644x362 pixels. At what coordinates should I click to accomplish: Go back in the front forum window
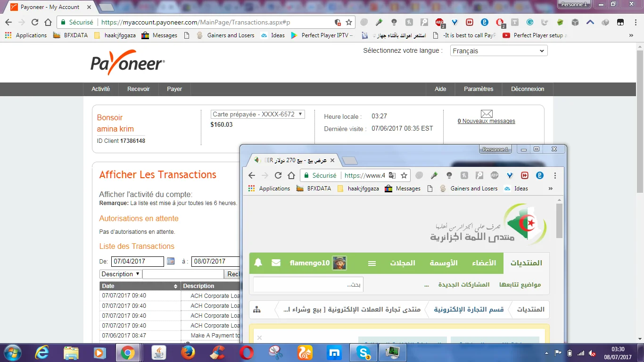252,175
